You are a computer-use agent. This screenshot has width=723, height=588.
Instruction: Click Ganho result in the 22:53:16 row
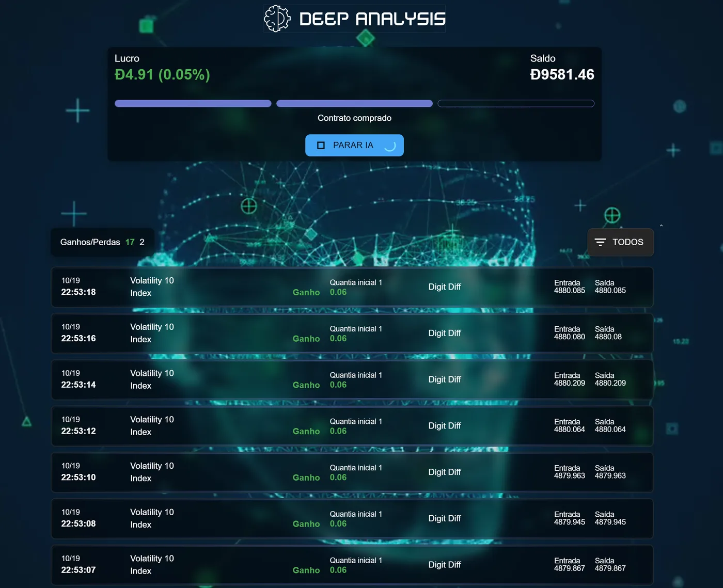[306, 339]
